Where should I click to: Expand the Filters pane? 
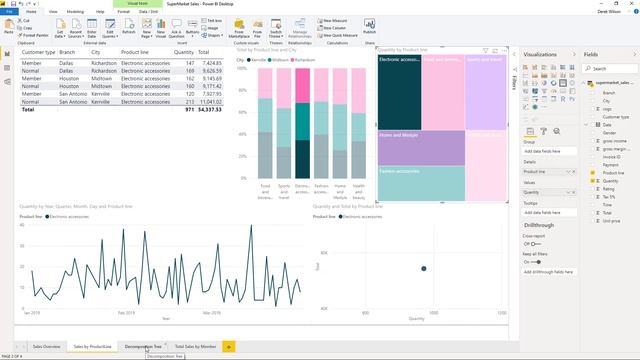[x=514, y=54]
